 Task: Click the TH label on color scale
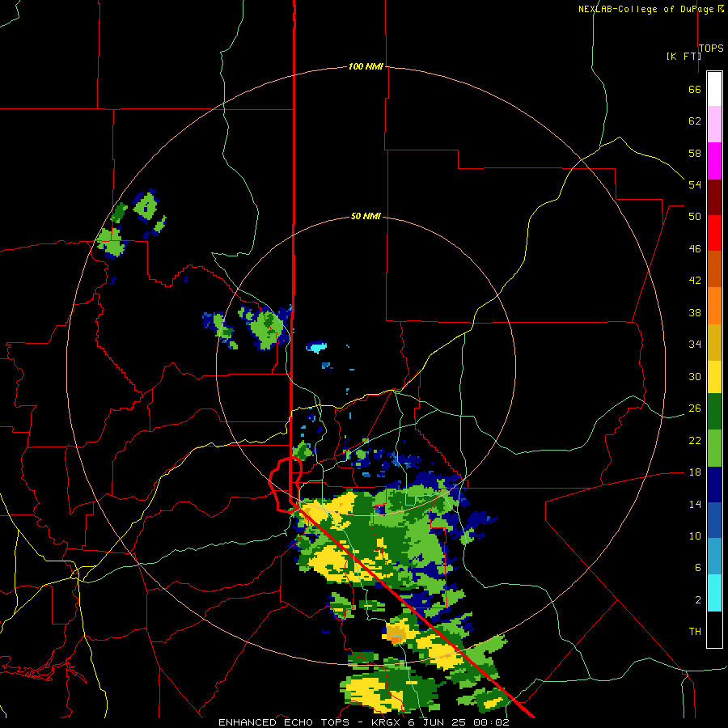coord(695,632)
